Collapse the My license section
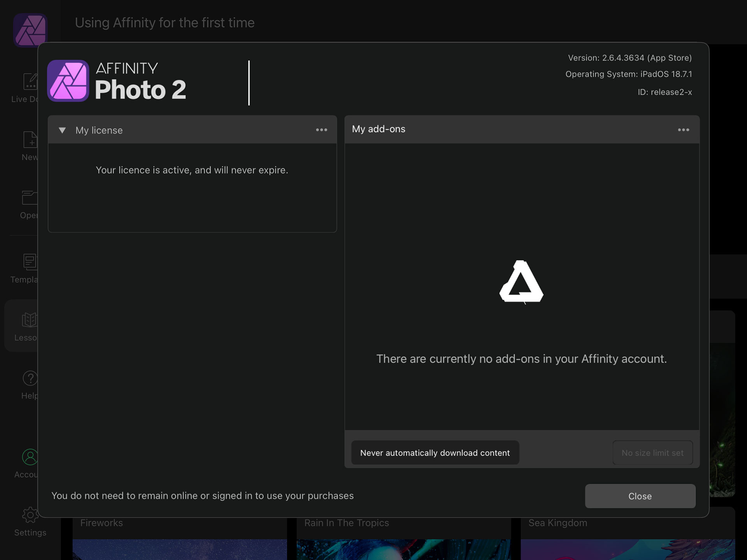Viewport: 747px width, 560px height. [62, 130]
